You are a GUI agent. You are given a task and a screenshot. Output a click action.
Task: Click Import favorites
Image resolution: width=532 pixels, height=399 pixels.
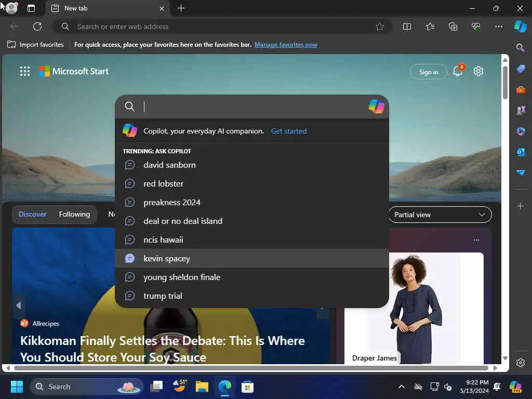point(35,45)
